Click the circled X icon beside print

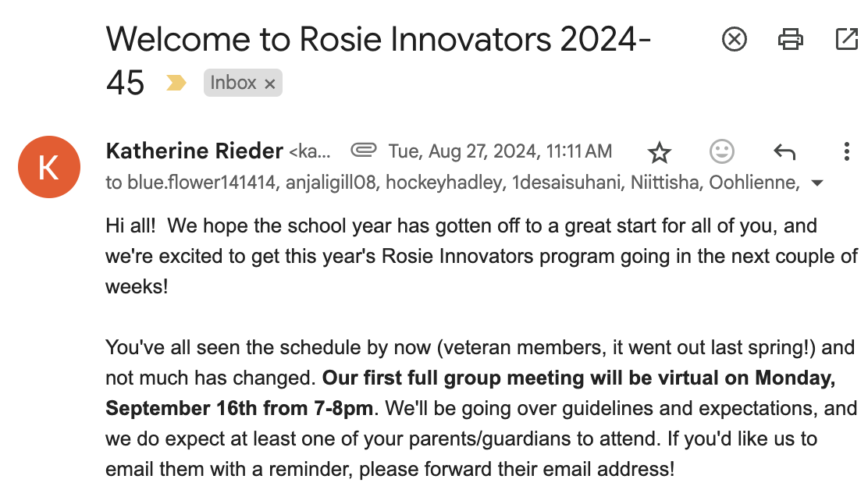[x=734, y=39]
